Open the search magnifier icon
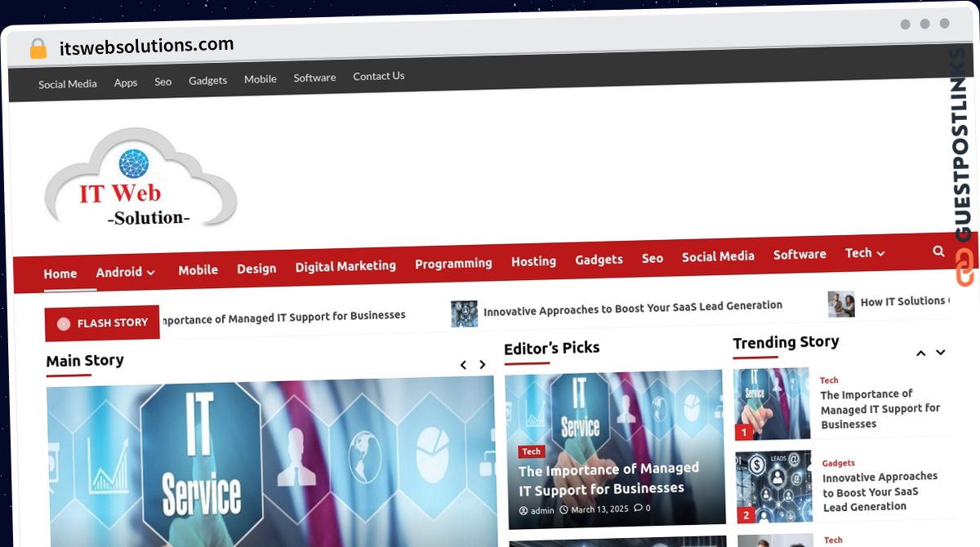Viewport: 980px width, 547px height. [938, 251]
